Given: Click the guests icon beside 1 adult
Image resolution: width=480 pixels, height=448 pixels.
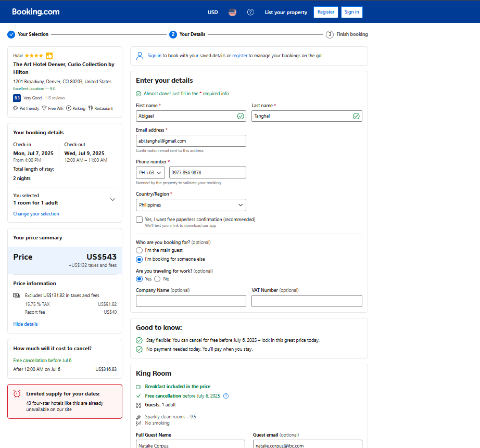Looking at the screenshot, I should pyautogui.click(x=138, y=405).
